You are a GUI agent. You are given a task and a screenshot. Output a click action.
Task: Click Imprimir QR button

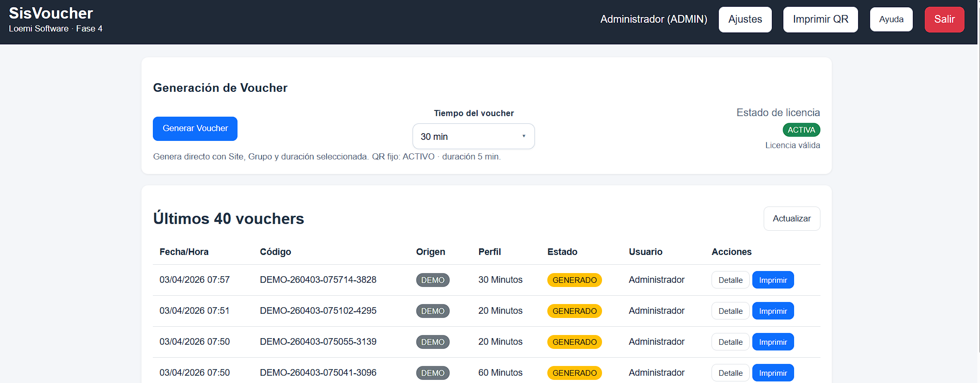pos(820,20)
